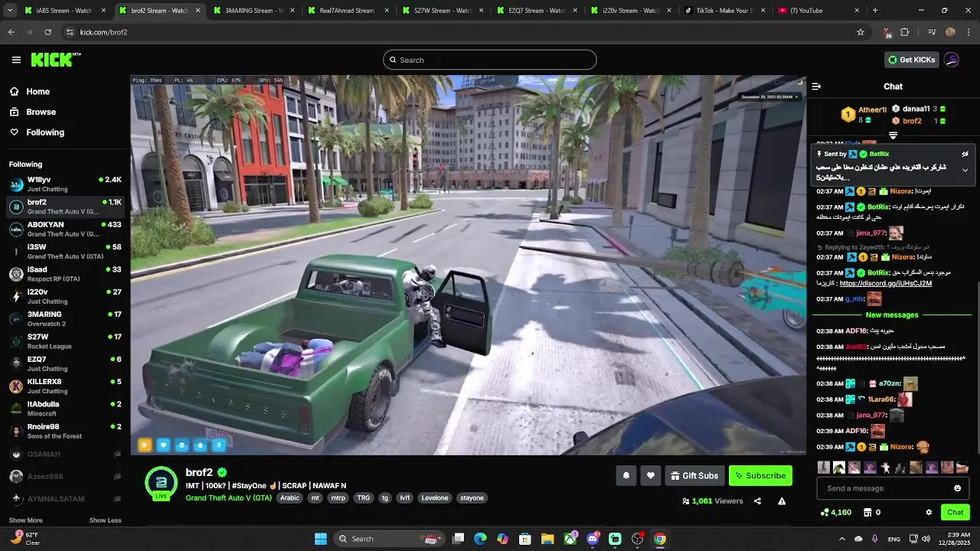
Task: Select the stayone stream tag
Action: (472, 497)
